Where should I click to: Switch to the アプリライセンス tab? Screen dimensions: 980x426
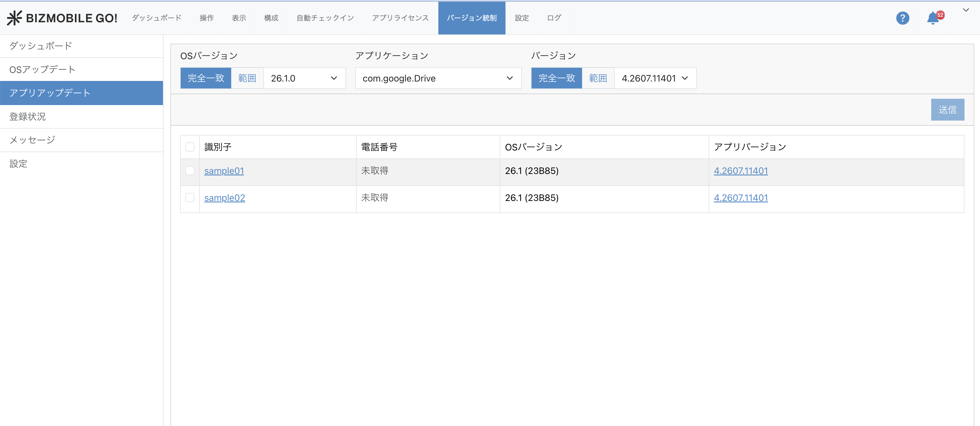pos(400,18)
